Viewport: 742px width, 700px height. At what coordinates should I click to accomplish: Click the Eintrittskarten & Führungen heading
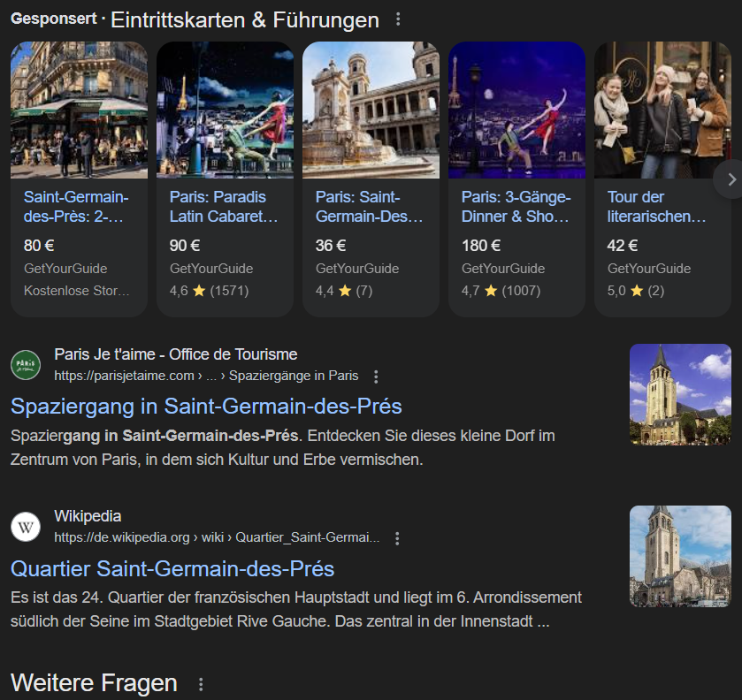(x=245, y=19)
